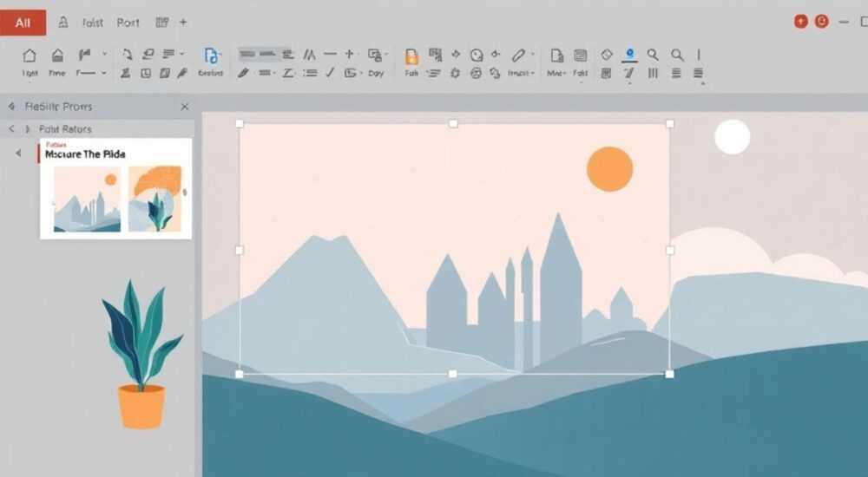Open the Port tab
The width and height of the screenshot is (868, 477).
click(128, 23)
